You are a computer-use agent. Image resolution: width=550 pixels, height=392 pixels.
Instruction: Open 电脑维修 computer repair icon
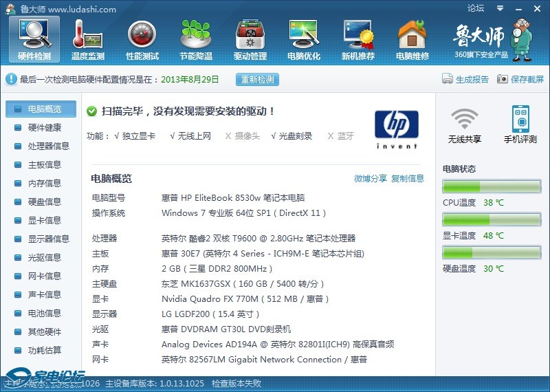coord(412,39)
